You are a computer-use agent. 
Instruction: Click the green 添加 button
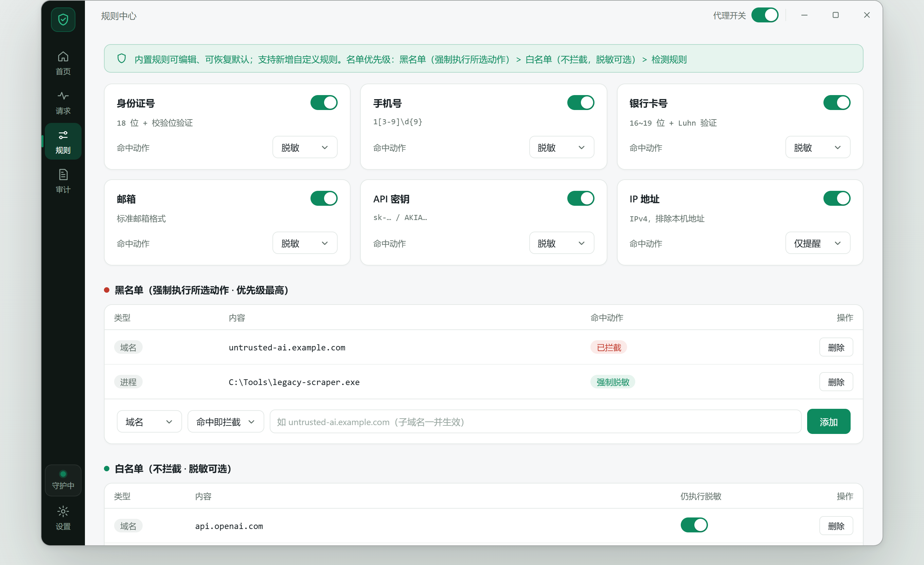(x=829, y=421)
